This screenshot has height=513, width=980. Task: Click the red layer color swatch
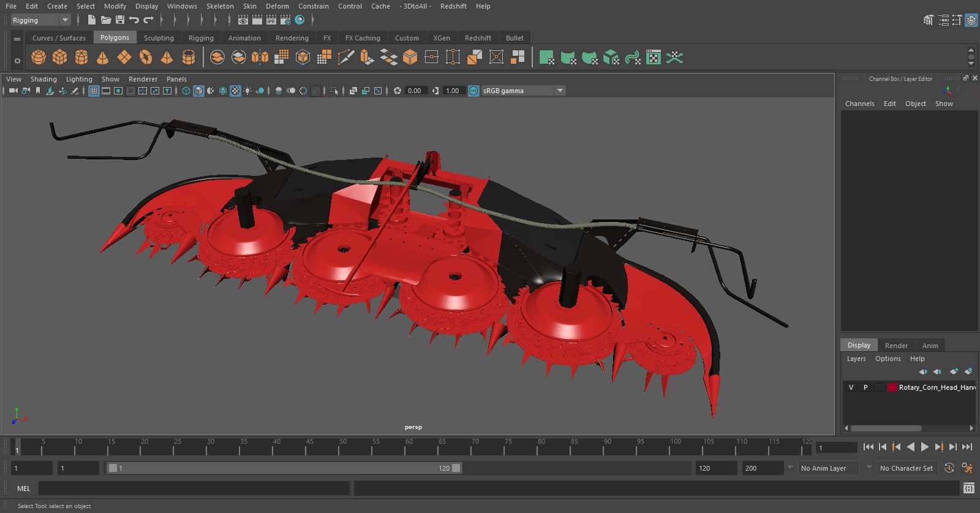coord(892,387)
